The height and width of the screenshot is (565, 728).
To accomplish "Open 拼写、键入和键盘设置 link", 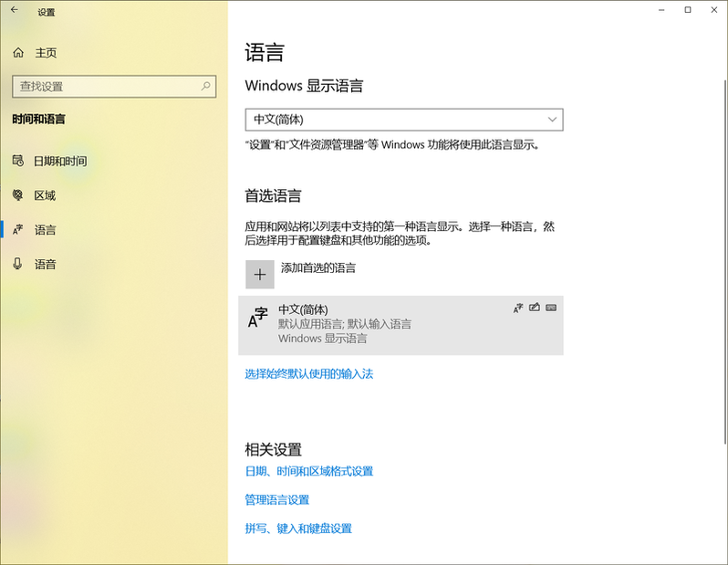I will pos(298,528).
